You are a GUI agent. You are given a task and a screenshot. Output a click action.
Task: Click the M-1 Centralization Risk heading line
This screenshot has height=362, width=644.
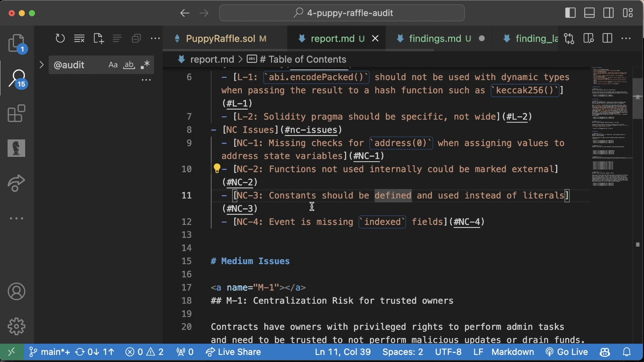332,301
